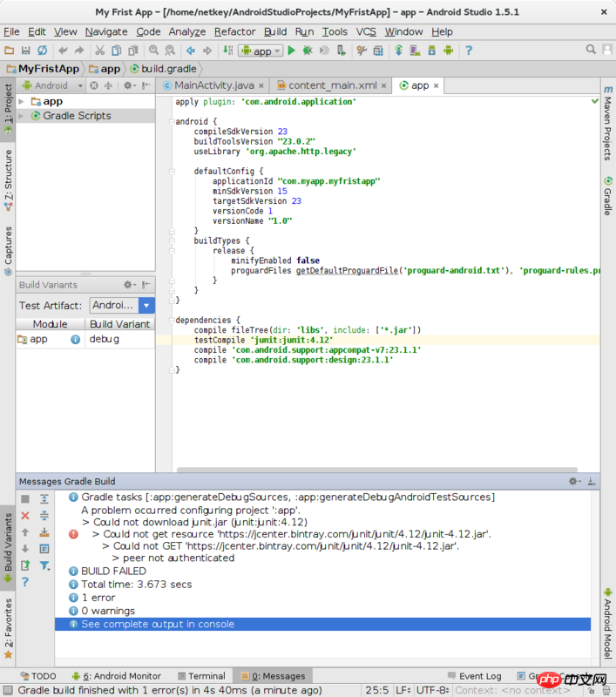
Task: Click the Undo arrow in the toolbar
Action: click(x=63, y=51)
